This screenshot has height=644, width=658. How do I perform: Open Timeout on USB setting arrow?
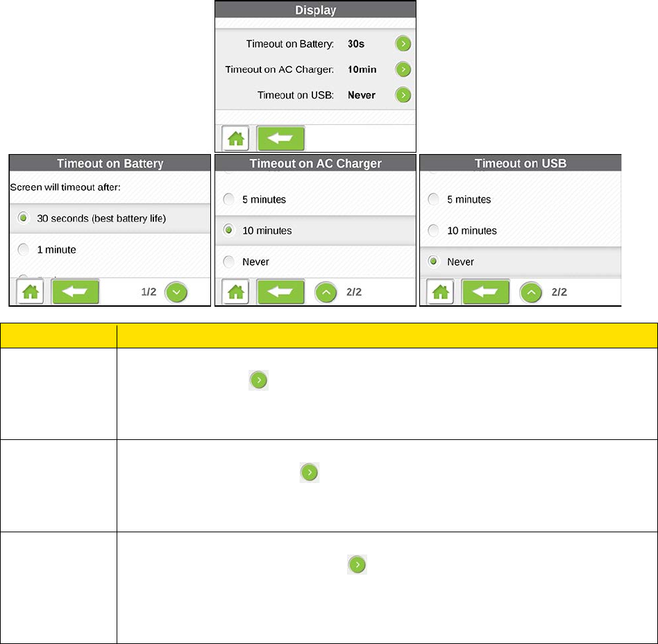(403, 95)
